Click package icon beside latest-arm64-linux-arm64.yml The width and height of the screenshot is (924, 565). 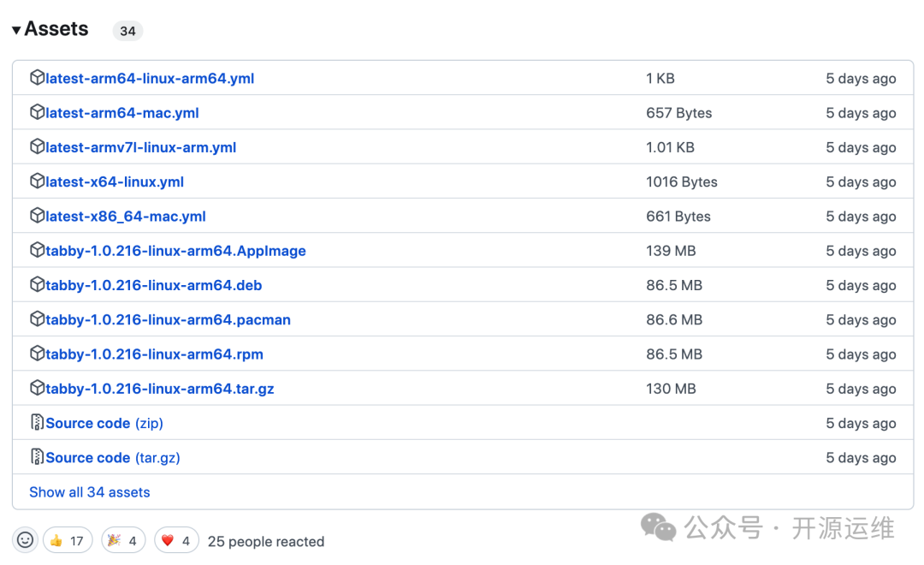click(37, 78)
